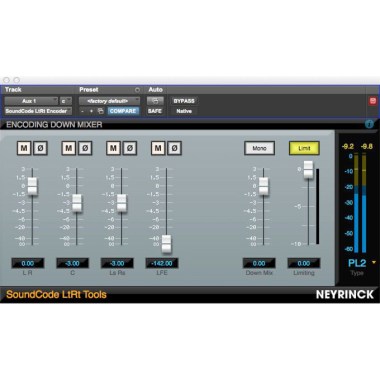This screenshot has width=380, height=380.
Task: Click the COMPARE button
Action: [x=123, y=111]
